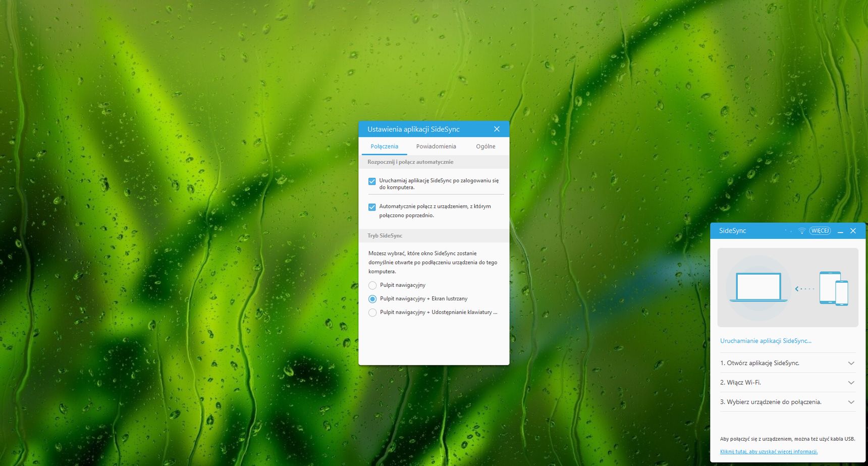
Task: Click the tablet and phone illustration
Action: [834, 288]
